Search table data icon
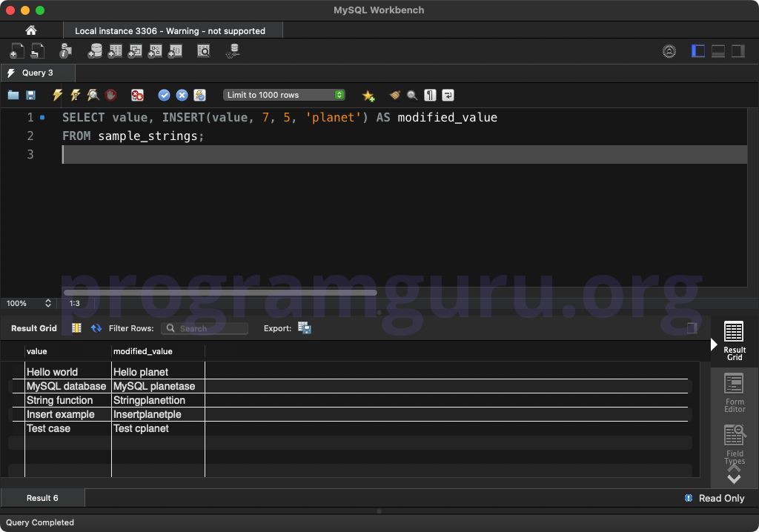Viewport: 759px width, 532px height. 204,51
